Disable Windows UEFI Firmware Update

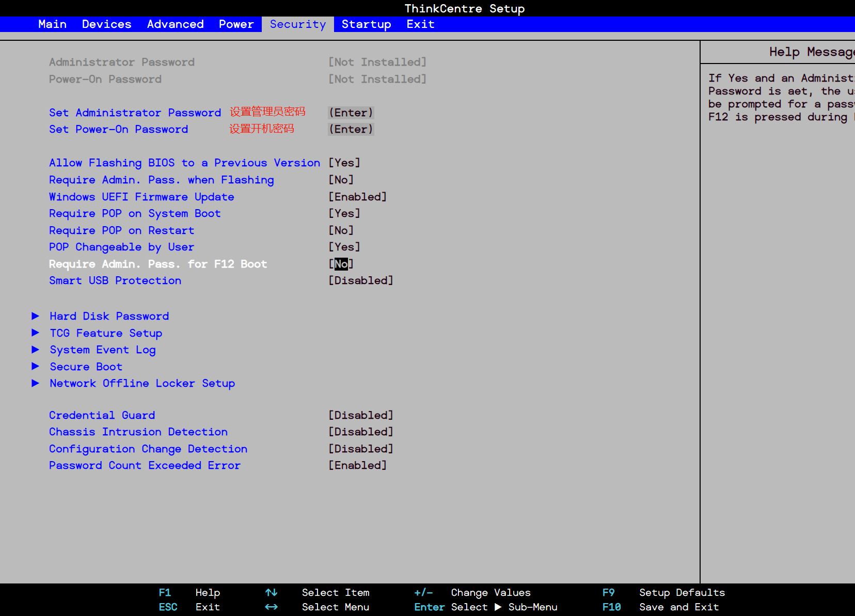(x=357, y=196)
